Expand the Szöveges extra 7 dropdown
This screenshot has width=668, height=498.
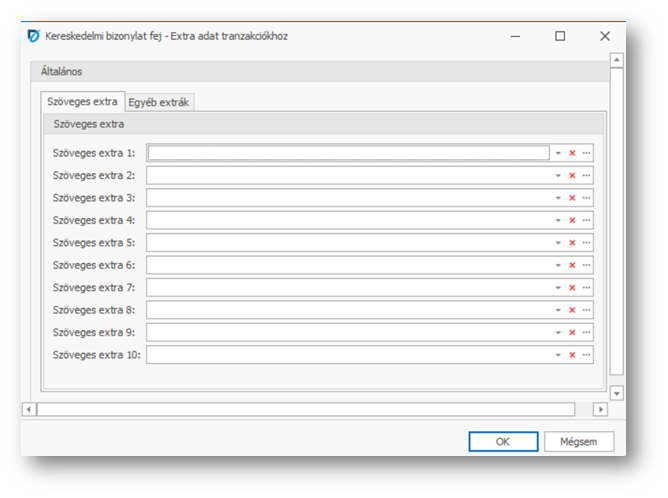pyautogui.click(x=558, y=288)
